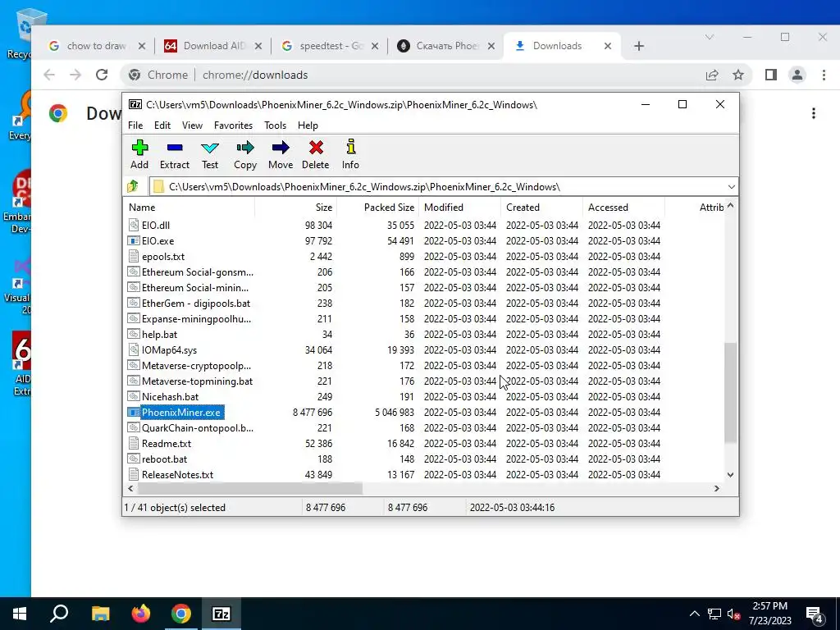The height and width of the screenshot is (630, 840).
Task: Select the ReleaseNotes.txt file
Action: pyautogui.click(x=177, y=475)
